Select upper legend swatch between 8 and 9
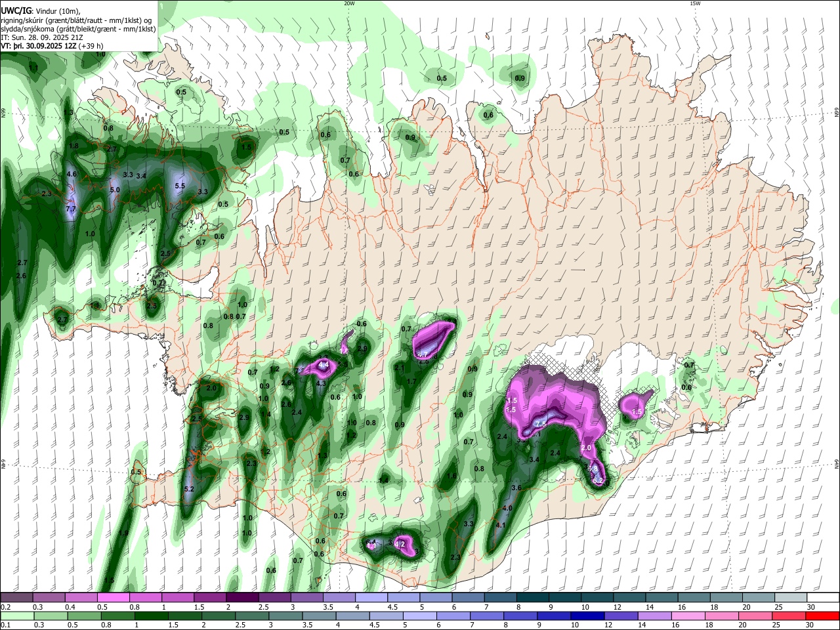Image resolution: width=840 pixels, height=630 pixels. coord(532,597)
